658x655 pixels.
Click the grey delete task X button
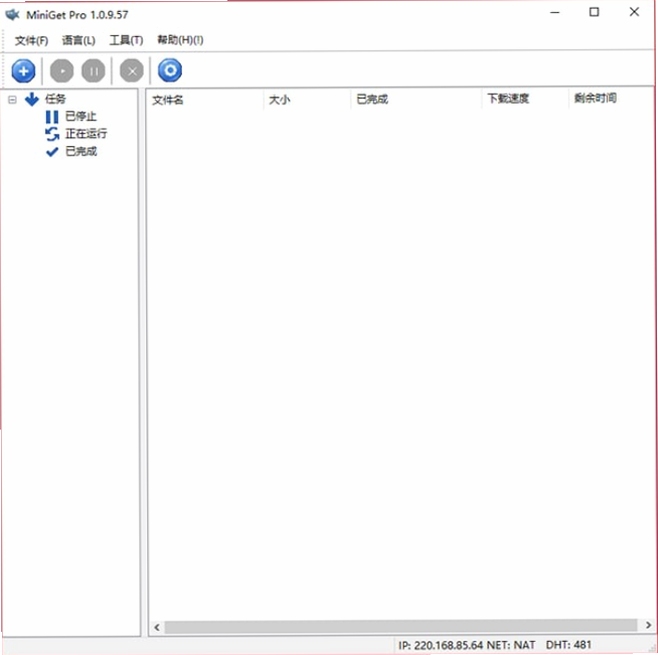[132, 71]
